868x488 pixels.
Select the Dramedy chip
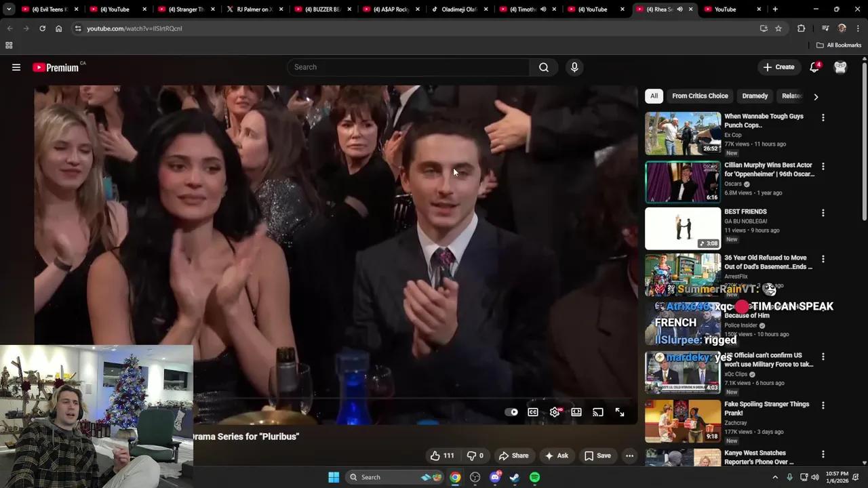755,96
